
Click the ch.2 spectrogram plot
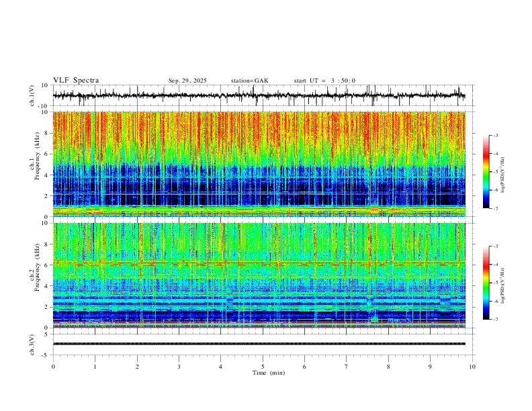click(x=259, y=275)
